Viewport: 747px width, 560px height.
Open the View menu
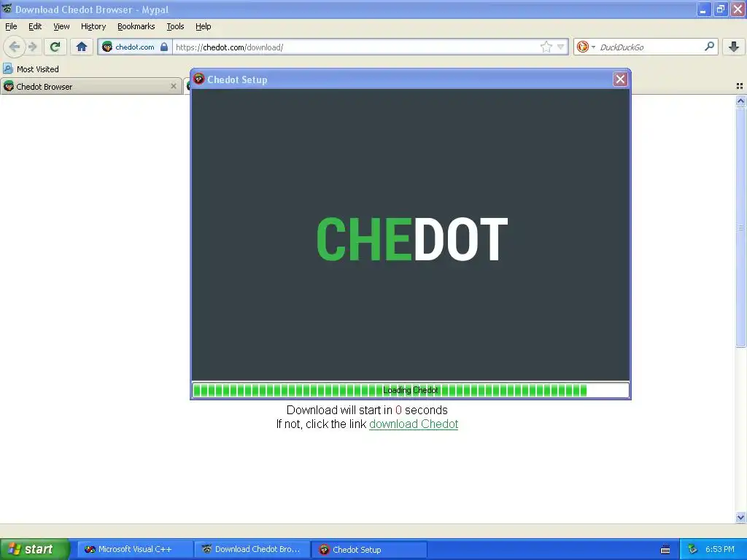pyautogui.click(x=61, y=26)
